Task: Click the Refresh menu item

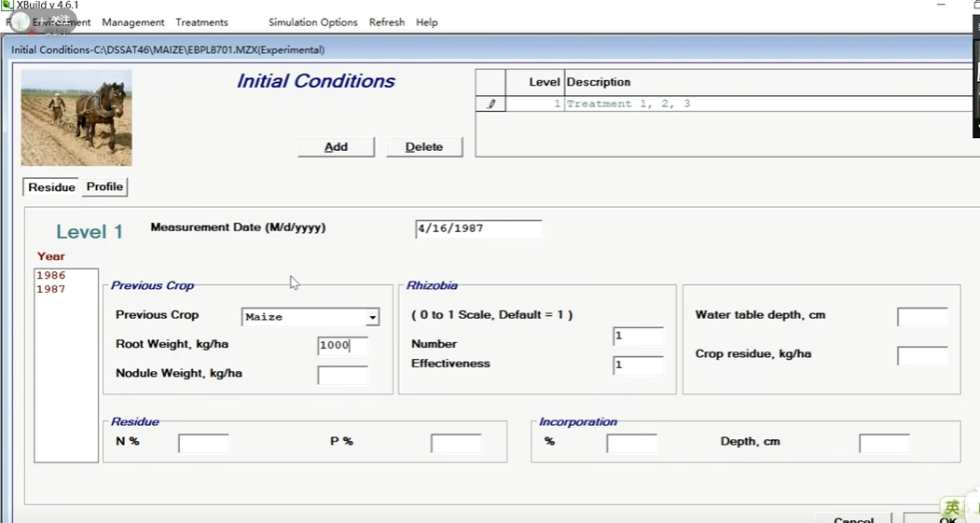Action: pyautogui.click(x=387, y=22)
